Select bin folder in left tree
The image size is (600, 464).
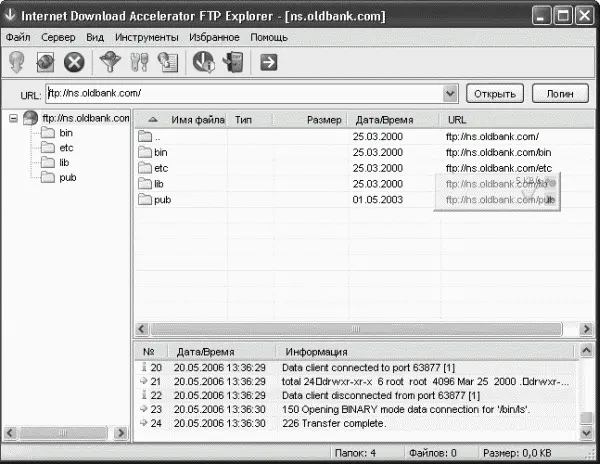[x=66, y=133]
